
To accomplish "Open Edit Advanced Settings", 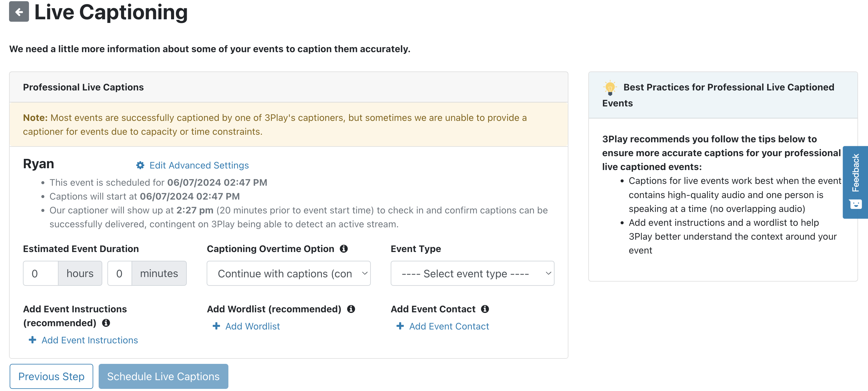I will pos(199,165).
